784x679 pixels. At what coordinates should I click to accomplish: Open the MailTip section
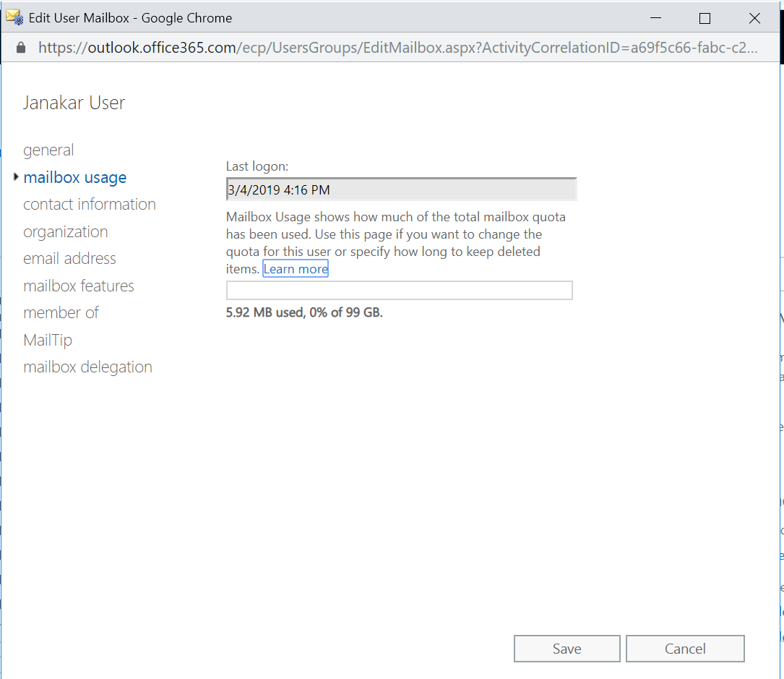pyautogui.click(x=48, y=341)
